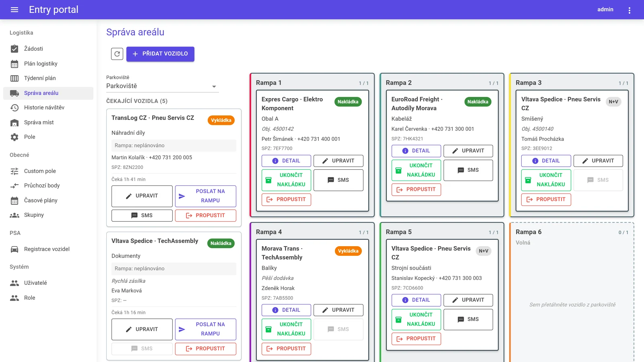The width and height of the screenshot is (644, 362).
Task: Click SMS button for TransLog CZ
Action: pyautogui.click(x=142, y=216)
